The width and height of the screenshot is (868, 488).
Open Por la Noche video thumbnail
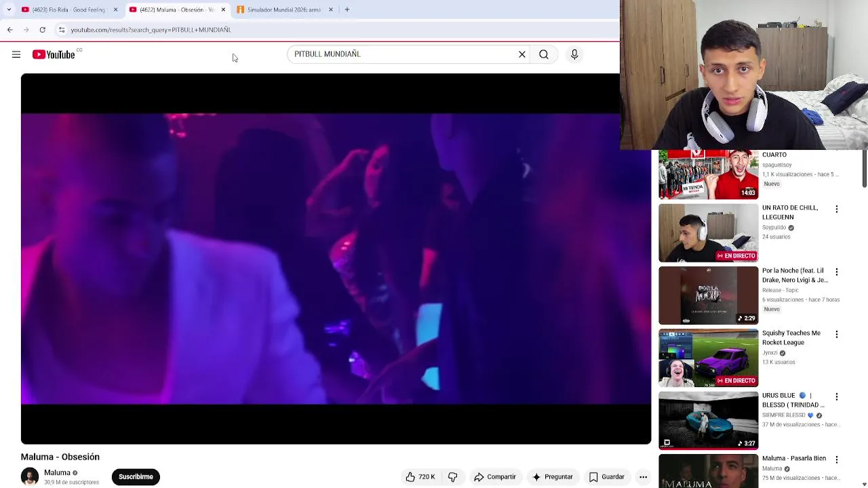pos(708,296)
